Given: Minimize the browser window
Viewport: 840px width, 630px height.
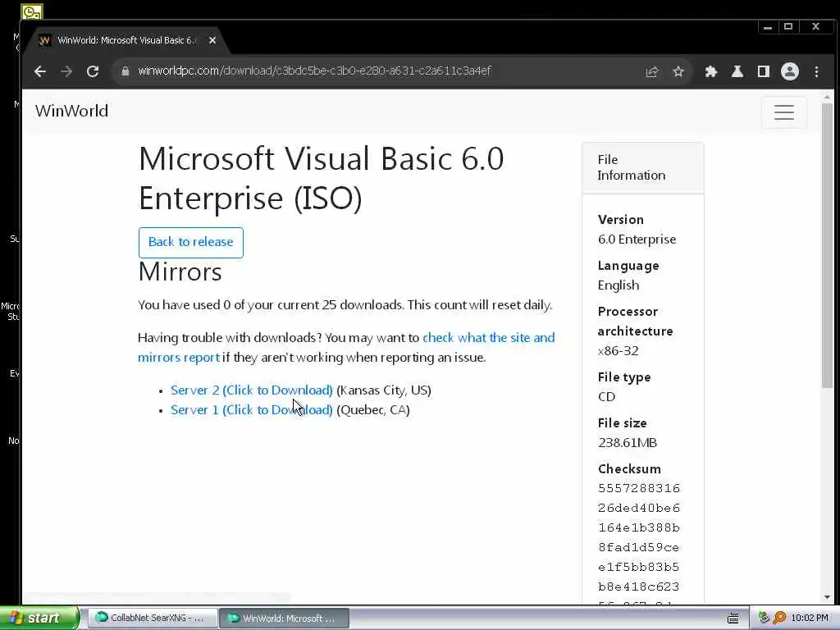Looking at the screenshot, I should coord(768,27).
